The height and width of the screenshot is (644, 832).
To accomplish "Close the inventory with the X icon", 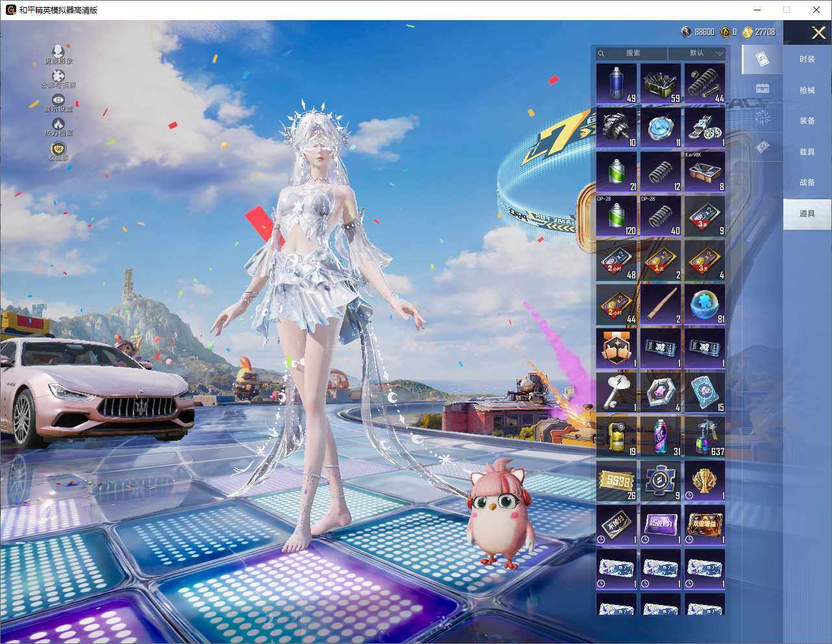I will (818, 32).
